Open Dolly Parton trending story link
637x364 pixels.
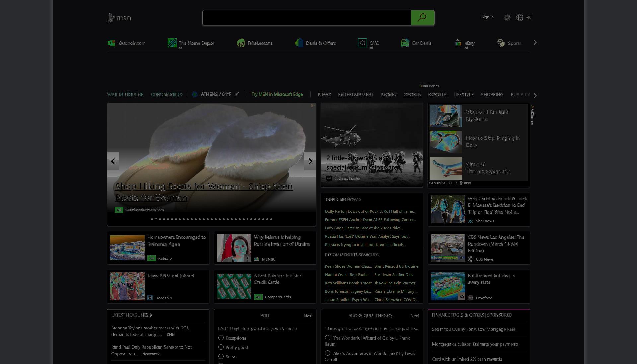click(x=370, y=211)
